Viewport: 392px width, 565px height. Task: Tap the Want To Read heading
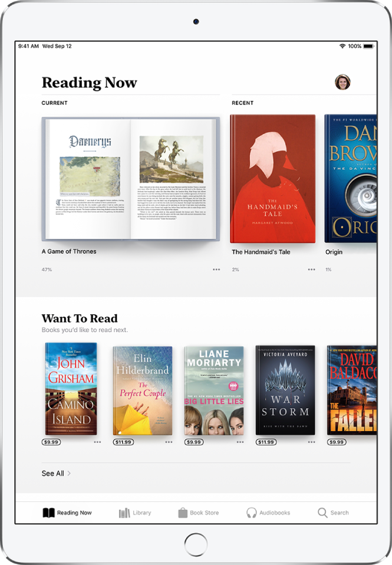(x=80, y=318)
